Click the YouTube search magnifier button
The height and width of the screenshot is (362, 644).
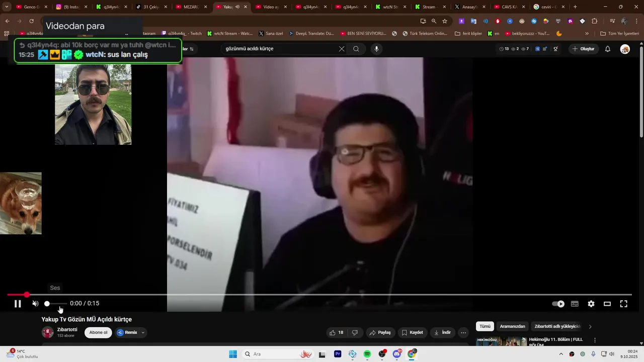(x=356, y=49)
